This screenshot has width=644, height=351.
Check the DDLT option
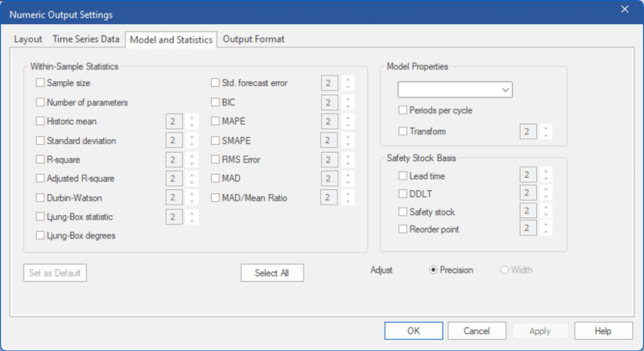[x=403, y=193]
